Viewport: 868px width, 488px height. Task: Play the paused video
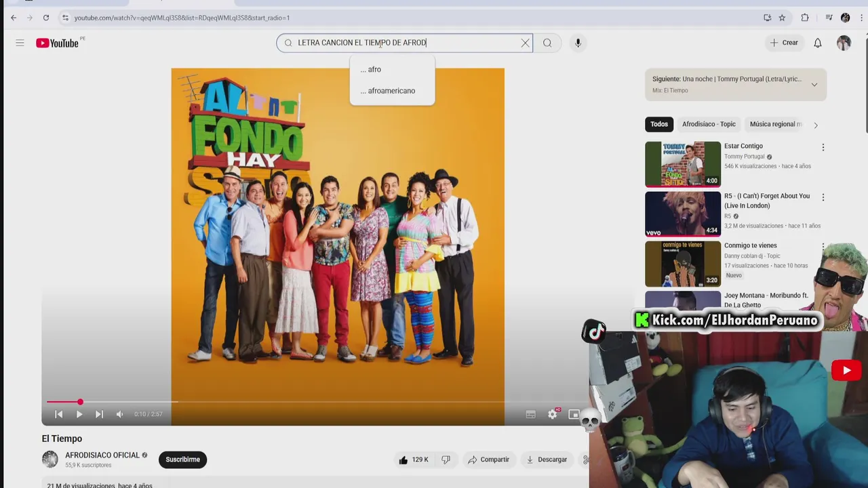[79, 414]
